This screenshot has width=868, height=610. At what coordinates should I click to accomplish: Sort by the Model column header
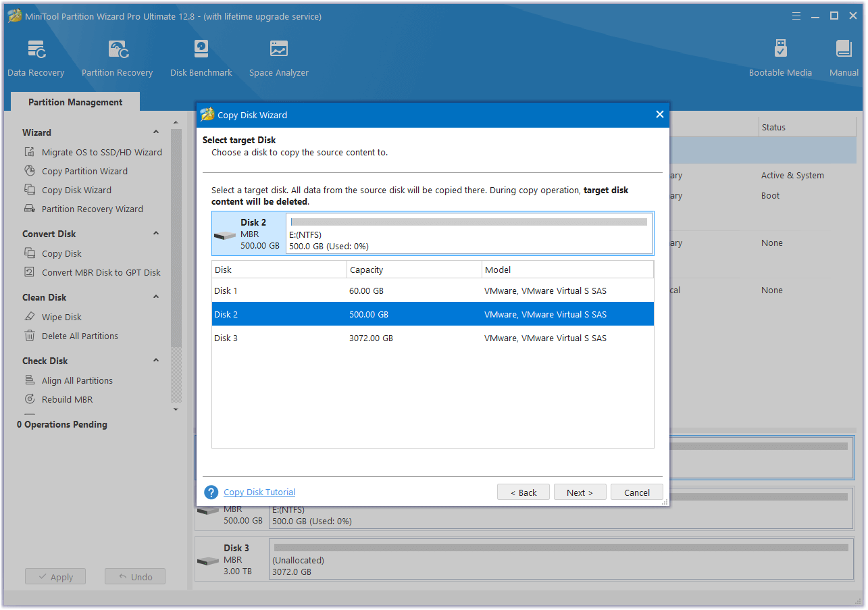(567, 270)
